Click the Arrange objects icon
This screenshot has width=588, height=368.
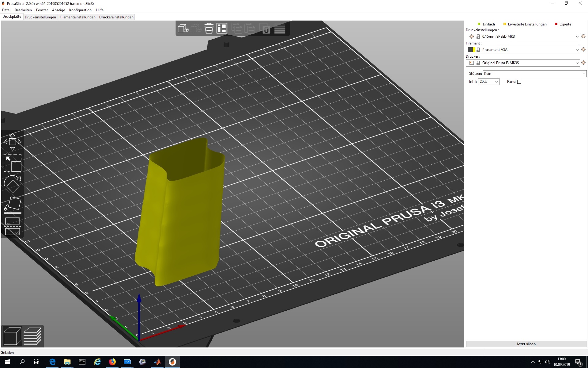(222, 29)
